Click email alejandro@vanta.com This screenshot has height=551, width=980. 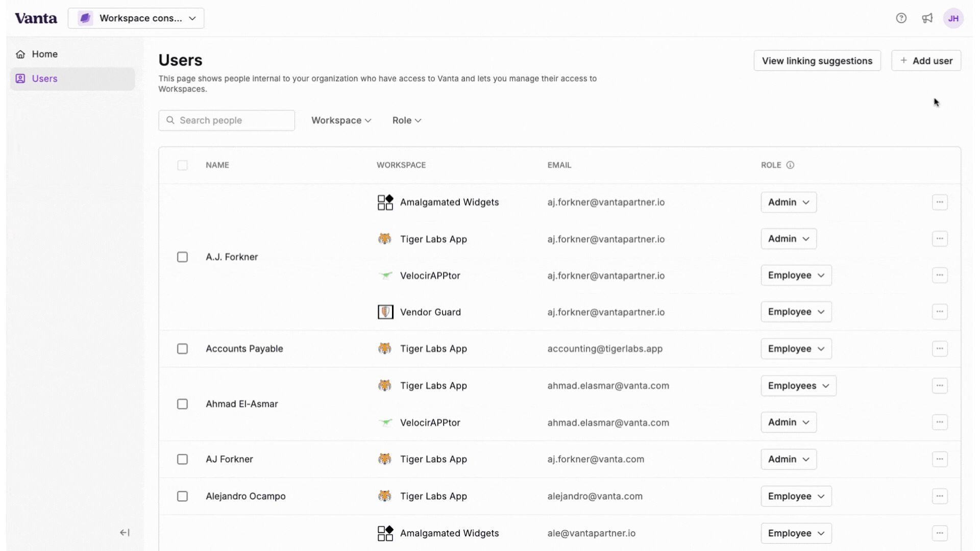click(595, 496)
